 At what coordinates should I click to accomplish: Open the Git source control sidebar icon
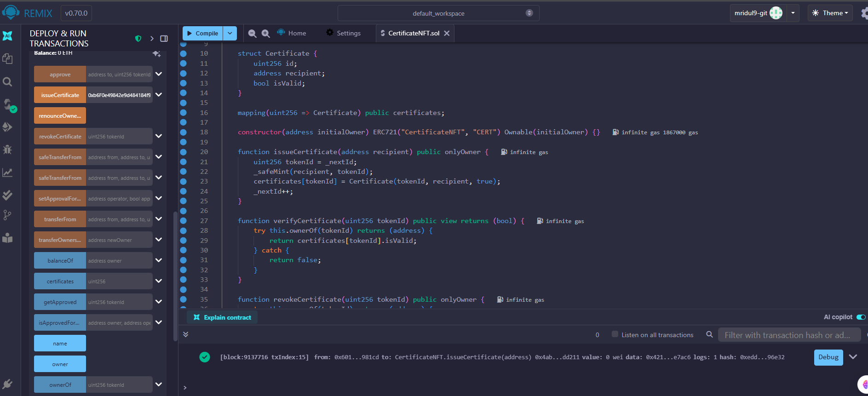click(7, 215)
